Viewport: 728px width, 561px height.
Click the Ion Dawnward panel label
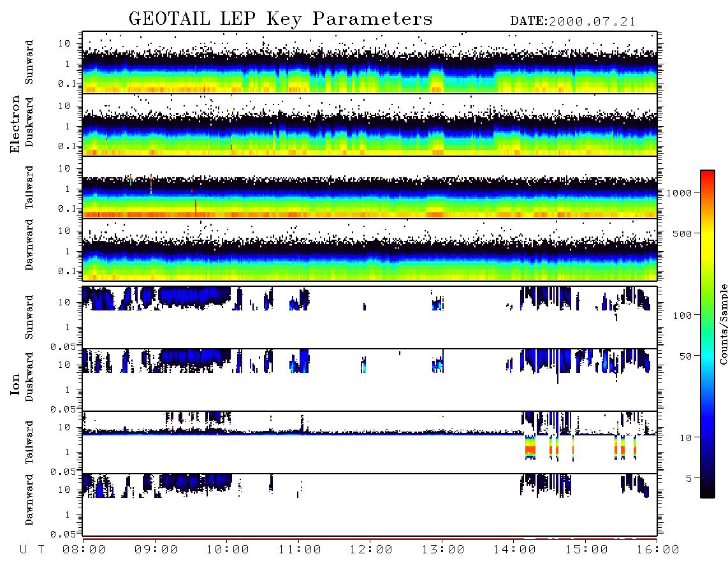point(29,500)
